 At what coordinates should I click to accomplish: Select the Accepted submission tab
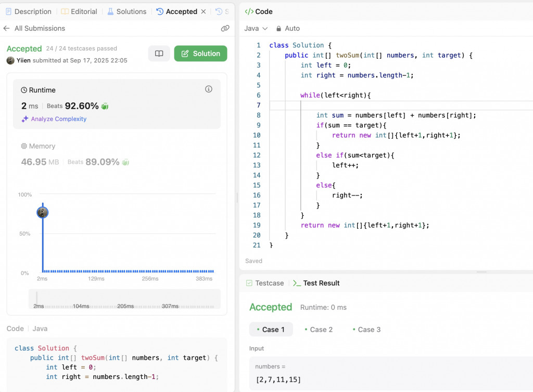pyautogui.click(x=177, y=11)
